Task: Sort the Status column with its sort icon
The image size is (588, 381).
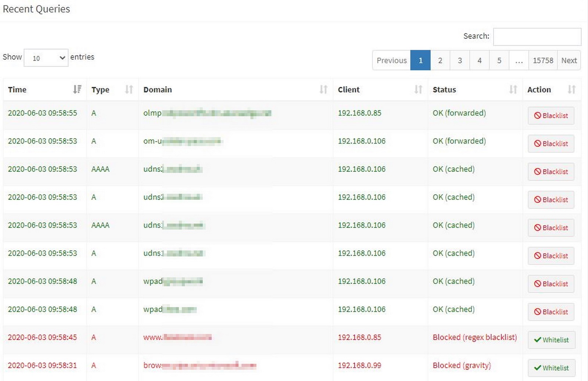Action: (513, 89)
